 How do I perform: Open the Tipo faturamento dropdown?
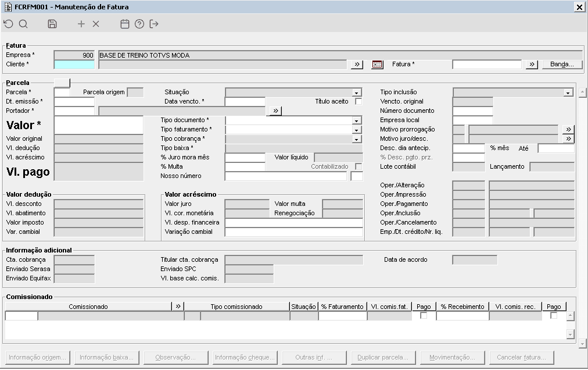tap(356, 130)
